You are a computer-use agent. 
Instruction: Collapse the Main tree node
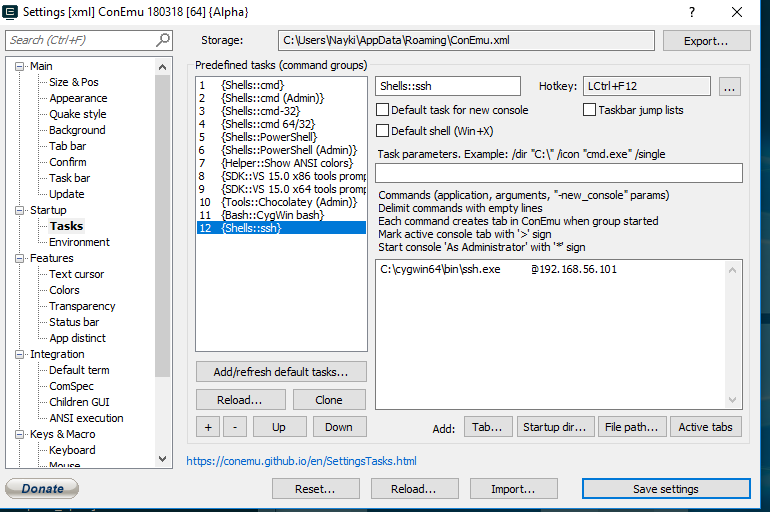pyautogui.click(x=19, y=66)
